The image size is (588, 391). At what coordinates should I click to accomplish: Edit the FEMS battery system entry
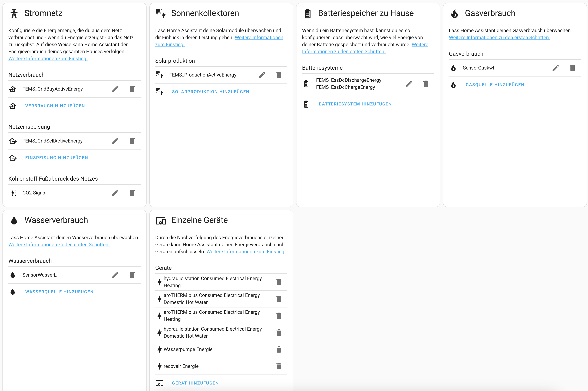point(409,84)
